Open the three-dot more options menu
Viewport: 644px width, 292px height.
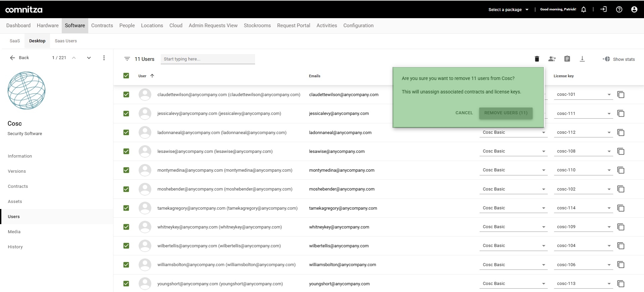[104, 58]
